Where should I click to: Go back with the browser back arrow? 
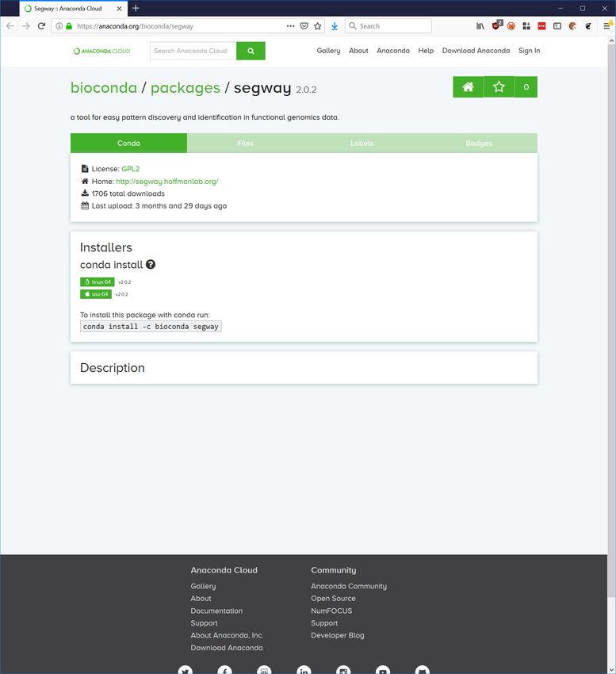[x=10, y=26]
